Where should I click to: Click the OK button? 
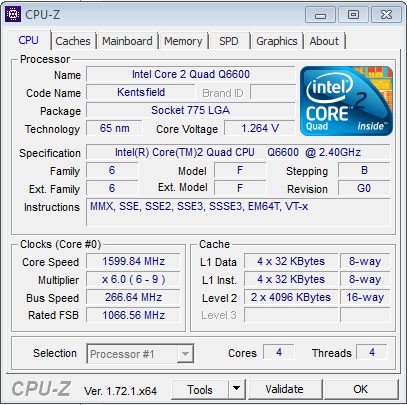coord(361,389)
